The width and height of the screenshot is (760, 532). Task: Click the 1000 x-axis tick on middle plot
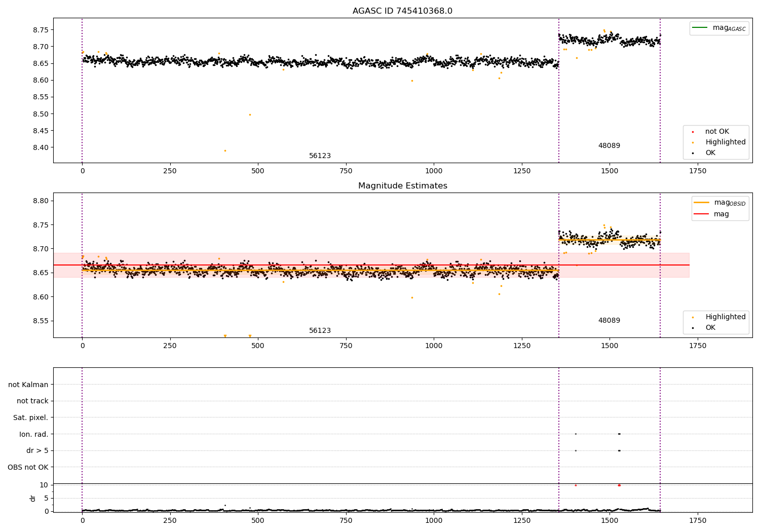434,346
